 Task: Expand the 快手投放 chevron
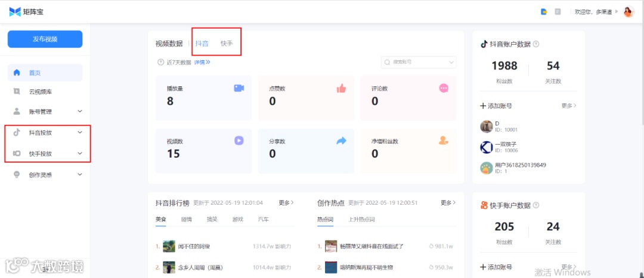point(80,154)
